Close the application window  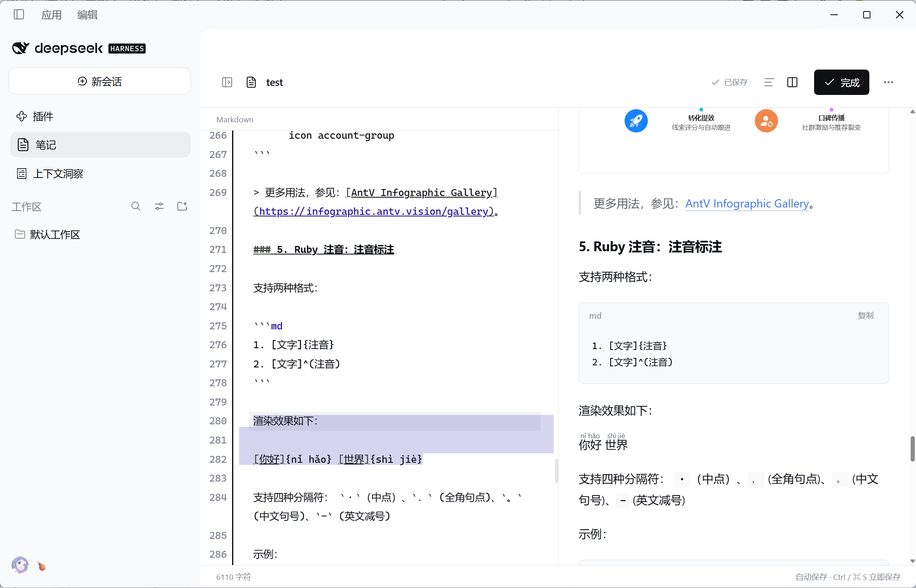[900, 15]
